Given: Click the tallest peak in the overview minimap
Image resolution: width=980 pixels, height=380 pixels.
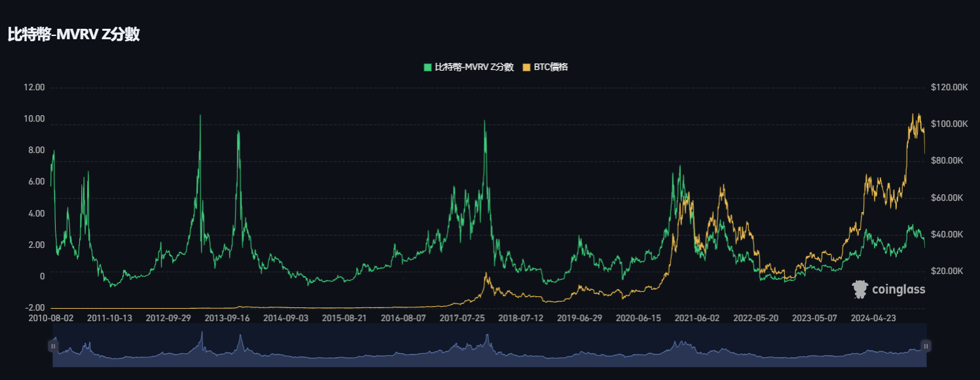Looking at the screenshot, I should (x=202, y=335).
